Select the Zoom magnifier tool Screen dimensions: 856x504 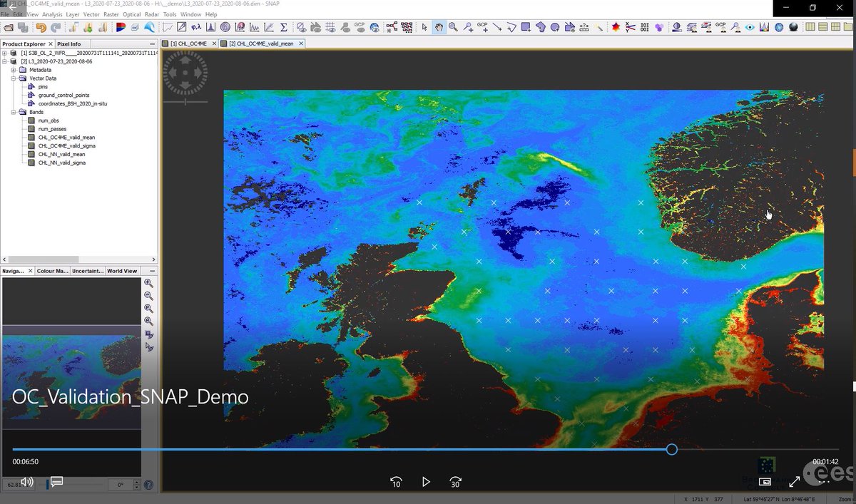(x=453, y=27)
